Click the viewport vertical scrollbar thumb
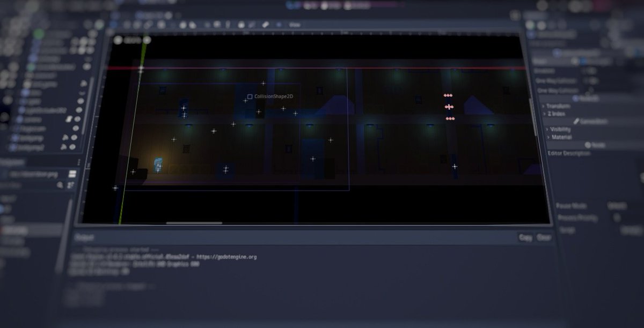 pos(532,117)
